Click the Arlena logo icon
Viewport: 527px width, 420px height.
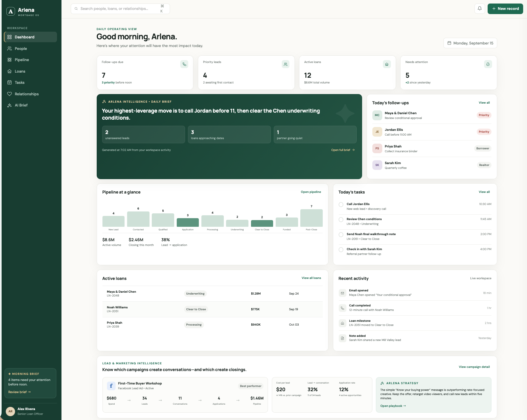11,12
